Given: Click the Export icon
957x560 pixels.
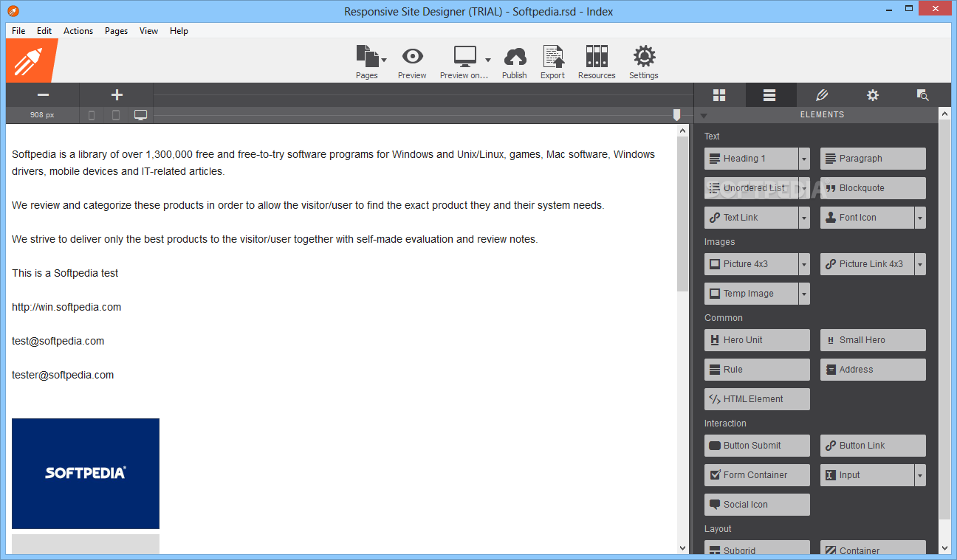Looking at the screenshot, I should pyautogui.click(x=552, y=57).
